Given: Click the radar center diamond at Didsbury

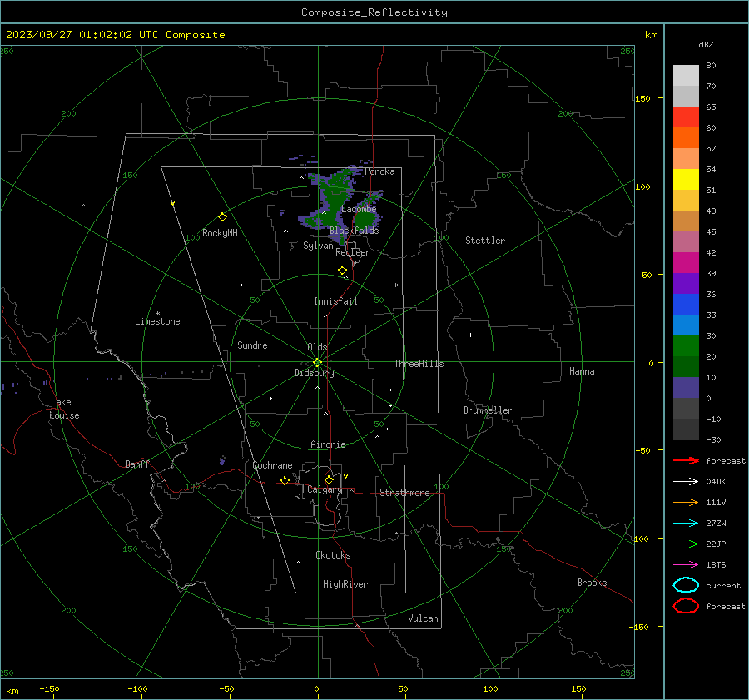Looking at the screenshot, I should [318, 363].
